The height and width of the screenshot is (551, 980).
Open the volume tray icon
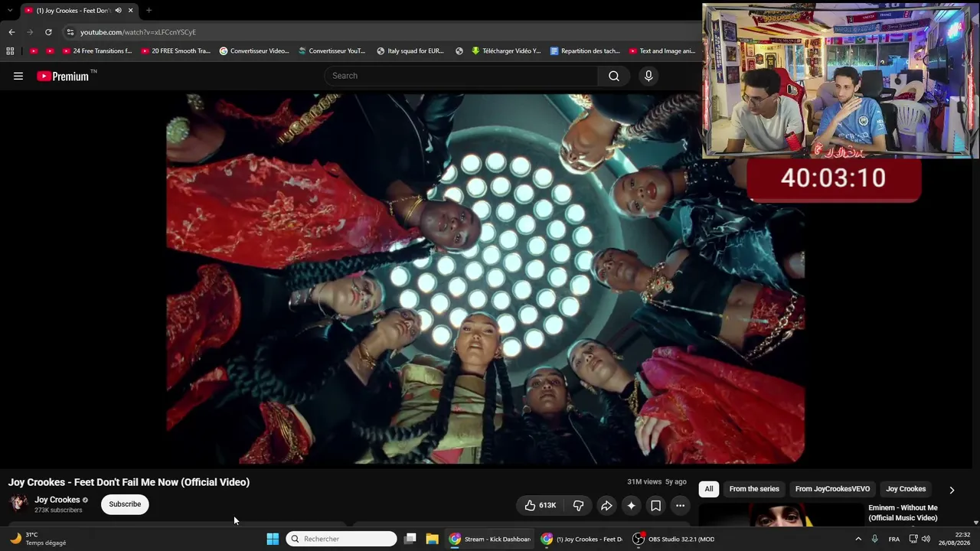[x=926, y=539]
